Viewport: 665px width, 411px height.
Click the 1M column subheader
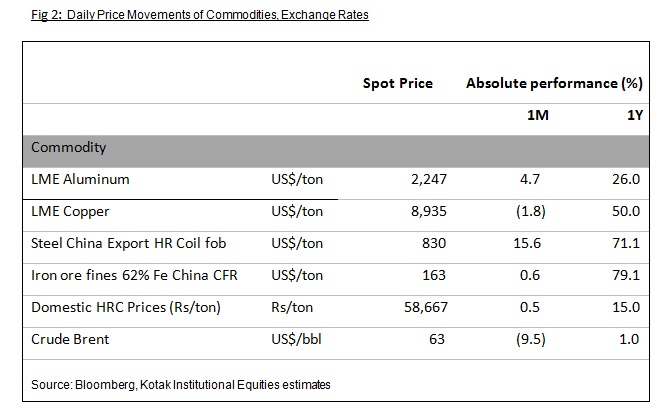point(538,115)
